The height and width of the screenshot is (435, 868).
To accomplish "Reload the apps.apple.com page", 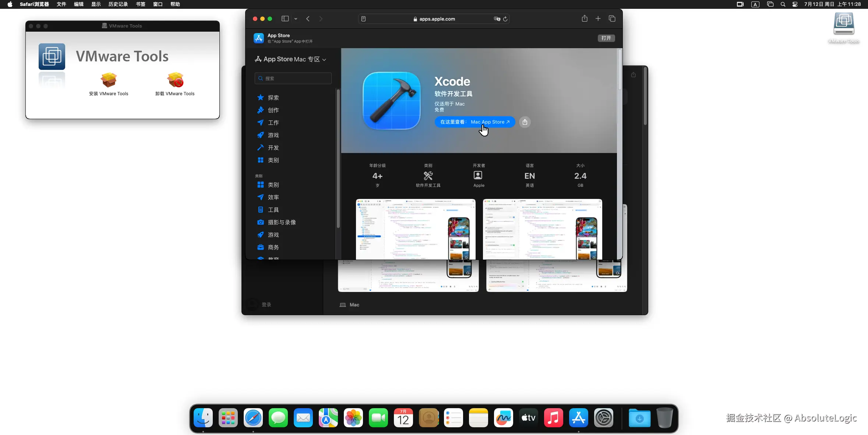I will [x=505, y=19].
